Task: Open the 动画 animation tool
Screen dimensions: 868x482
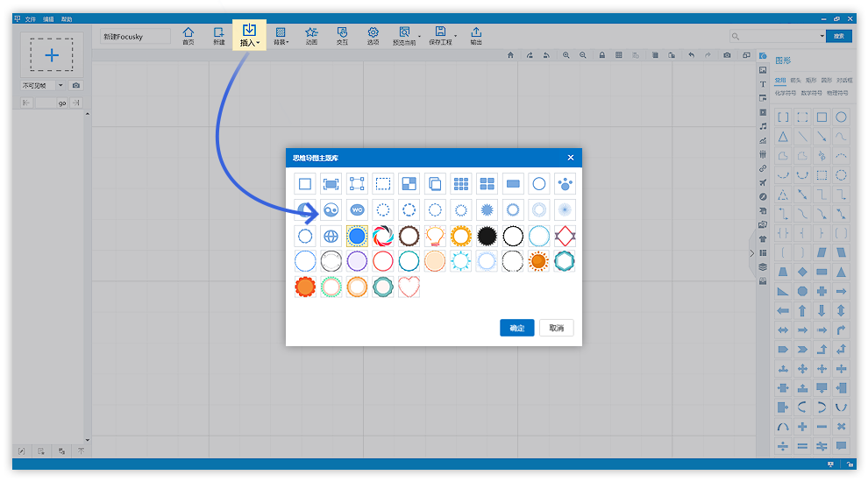Action: tap(311, 35)
